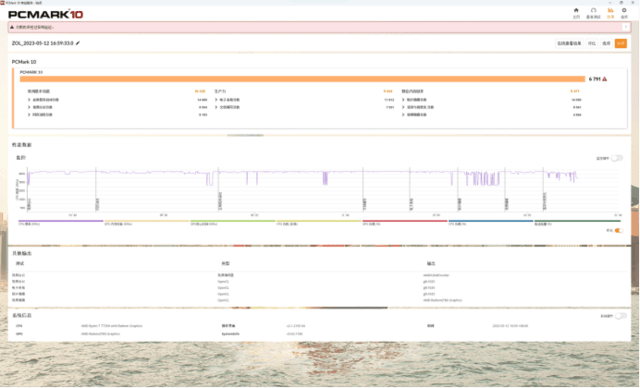Viewport: 640px width, 388px height.
Task: Turn off the orange markers toggle under chart
Action: pos(619,231)
